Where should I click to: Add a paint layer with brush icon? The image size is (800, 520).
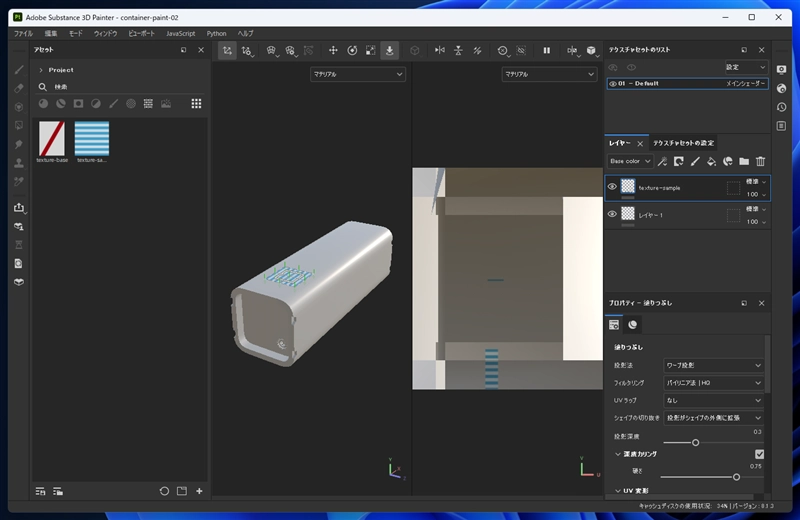(x=695, y=161)
